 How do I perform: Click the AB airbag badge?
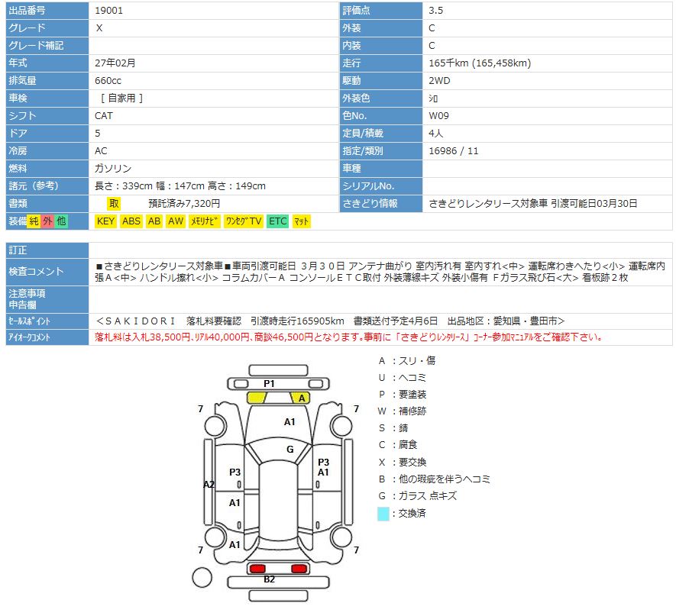tap(154, 221)
